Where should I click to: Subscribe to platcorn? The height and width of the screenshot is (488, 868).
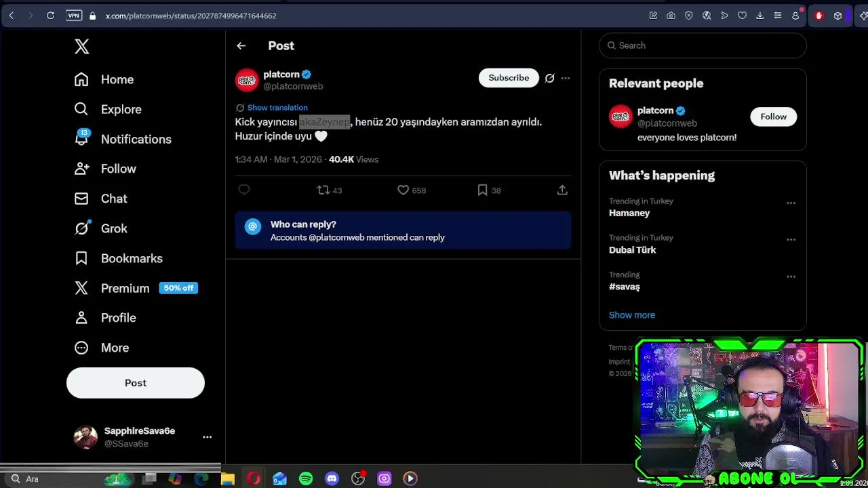pos(509,78)
